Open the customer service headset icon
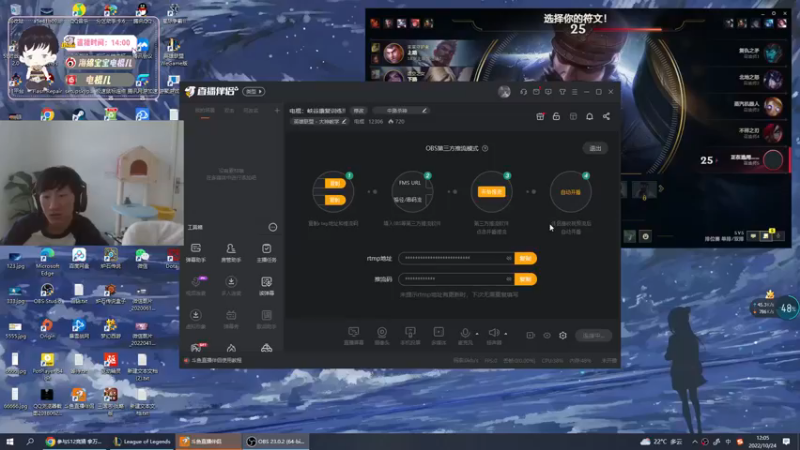This screenshot has width=800, height=450. tap(523, 92)
